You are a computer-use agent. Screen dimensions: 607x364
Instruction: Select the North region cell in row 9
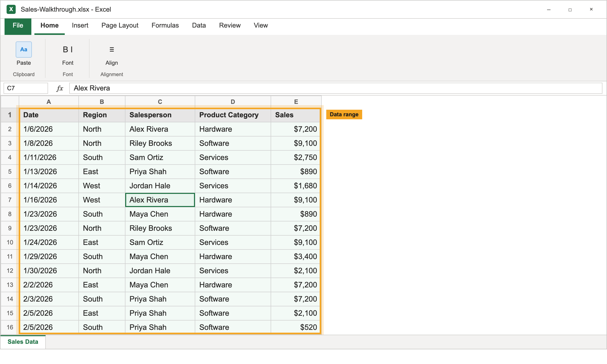(102, 228)
